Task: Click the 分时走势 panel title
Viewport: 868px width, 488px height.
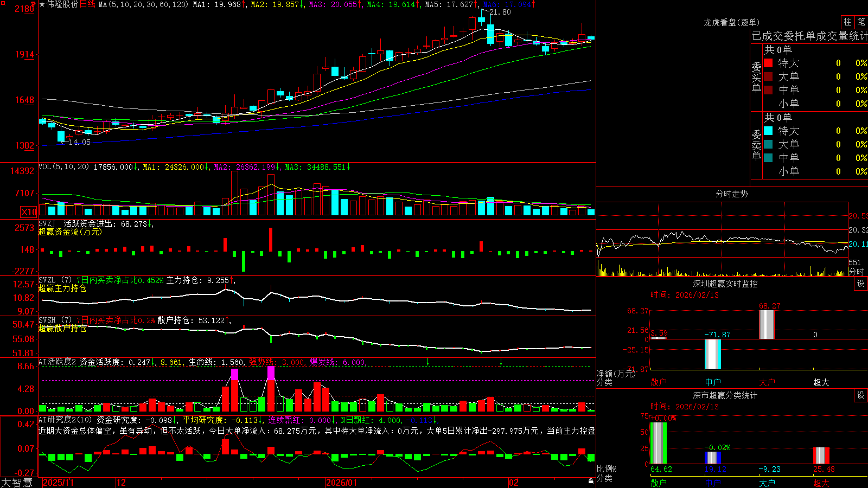Action: [x=731, y=194]
